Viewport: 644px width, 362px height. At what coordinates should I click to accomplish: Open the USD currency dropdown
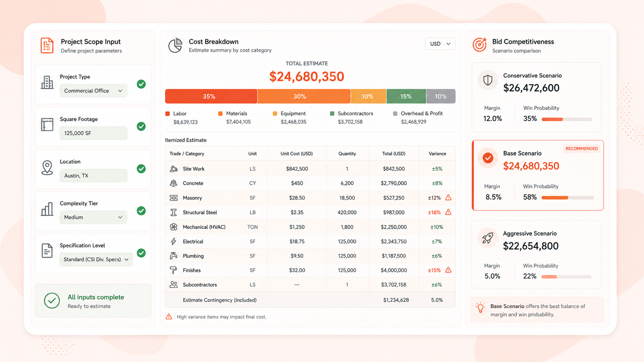(x=440, y=44)
